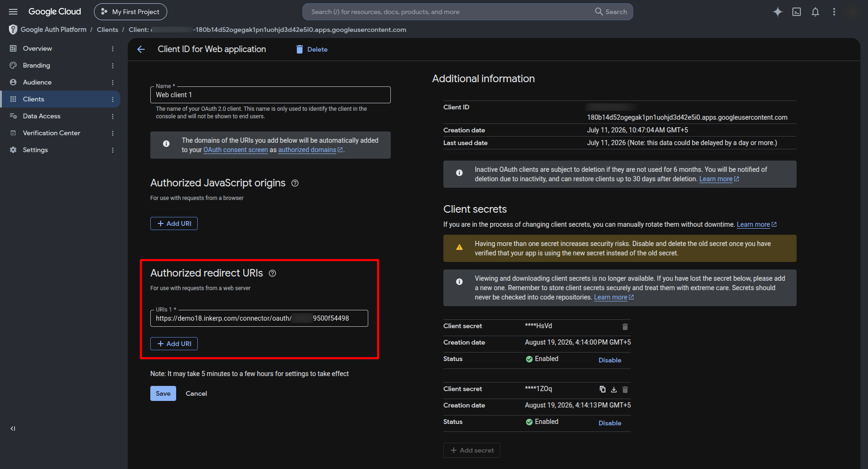Open options for Clients sidebar item
Screen dimensions: 868x469
[113, 99]
